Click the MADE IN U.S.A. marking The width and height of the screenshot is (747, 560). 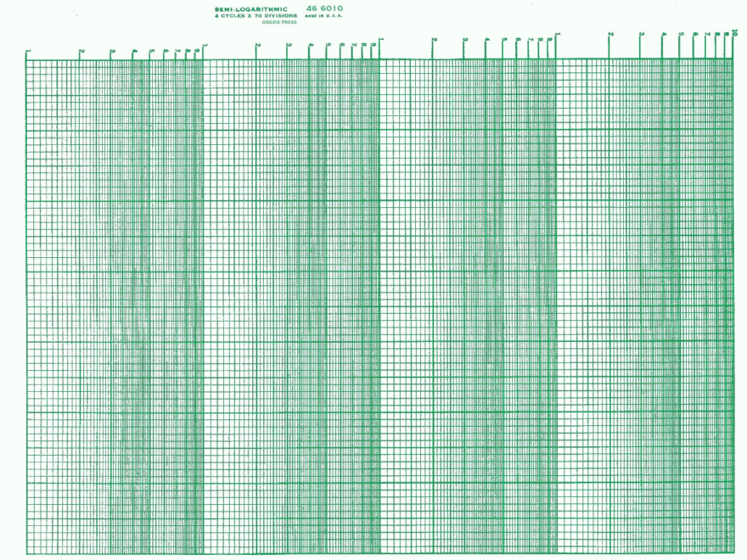[x=323, y=16]
